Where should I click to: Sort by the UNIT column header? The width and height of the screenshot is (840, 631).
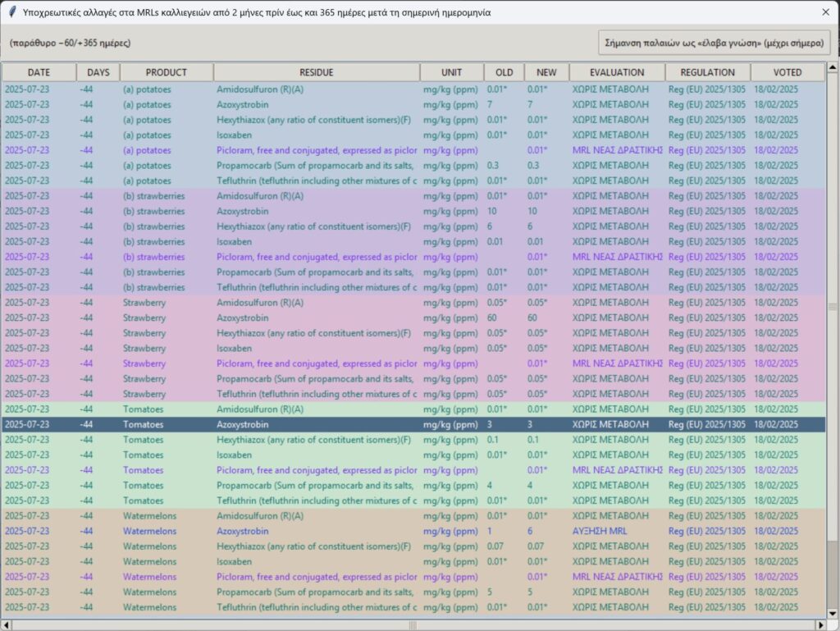452,72
